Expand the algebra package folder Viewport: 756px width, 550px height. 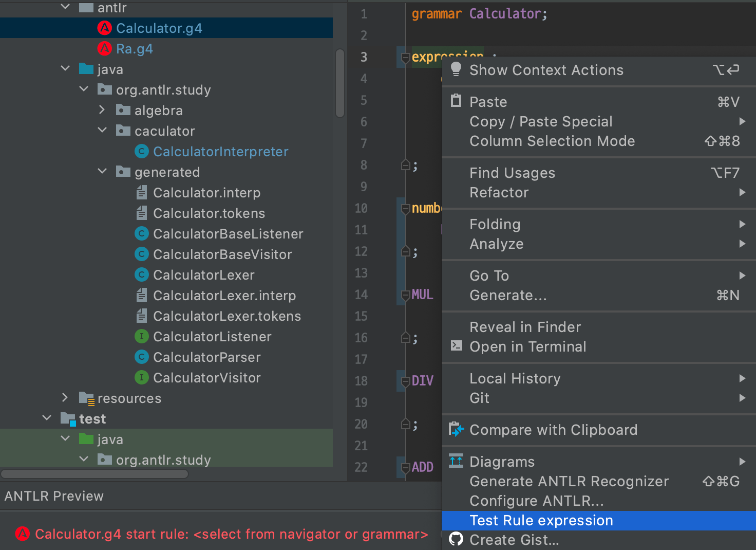point(102,110)
